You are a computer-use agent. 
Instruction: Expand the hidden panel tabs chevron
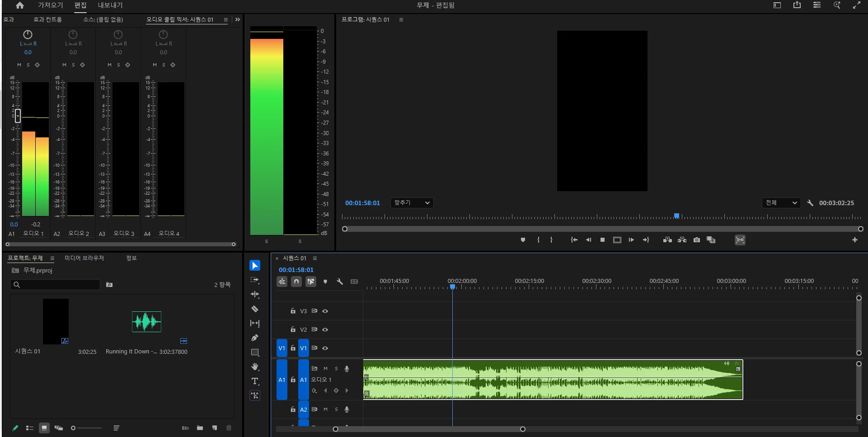click(238, 19)
